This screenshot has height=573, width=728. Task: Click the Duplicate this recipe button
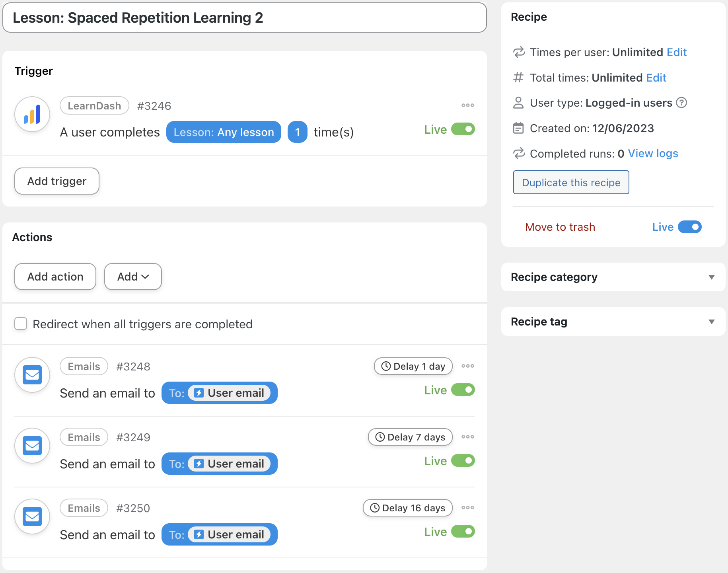point(571,182)
